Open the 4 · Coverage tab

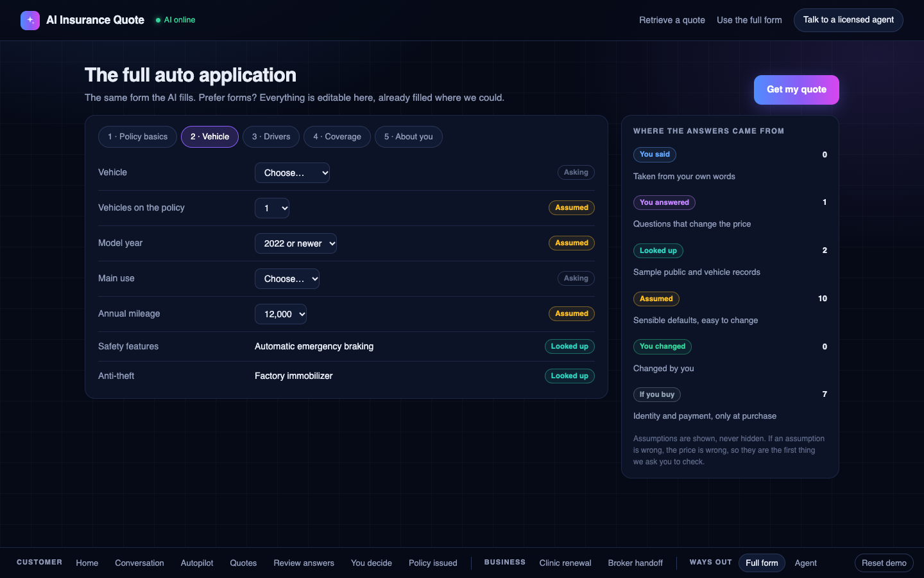[337, 137]
